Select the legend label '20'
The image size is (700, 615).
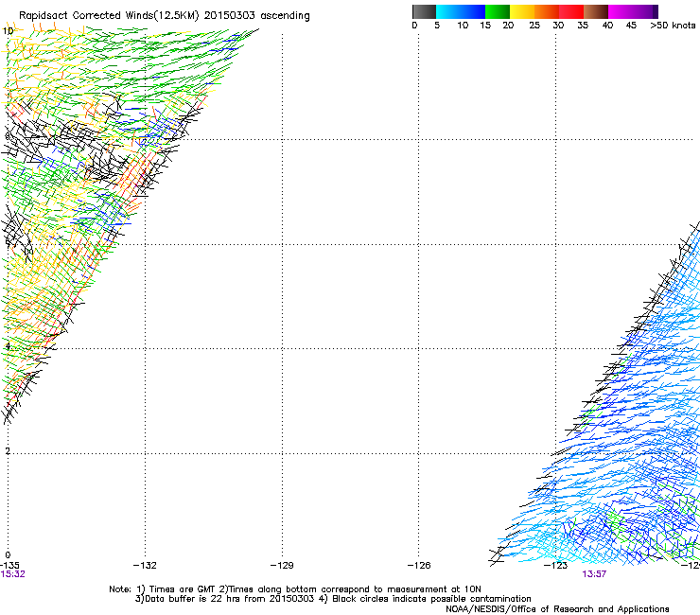(508, 25)
